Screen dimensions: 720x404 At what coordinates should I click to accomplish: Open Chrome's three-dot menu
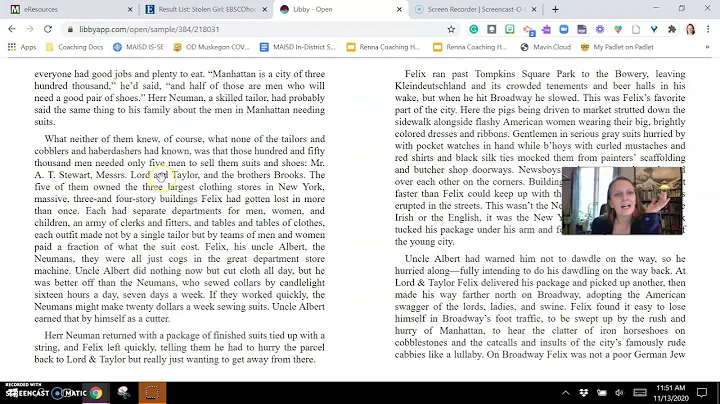click(x=708, y=29)
